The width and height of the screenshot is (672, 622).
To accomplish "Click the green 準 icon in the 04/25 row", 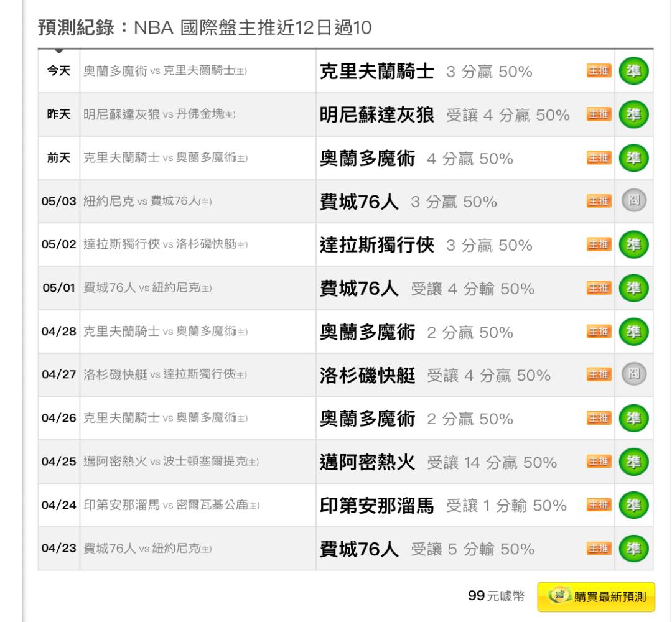I will coord(633,462).
